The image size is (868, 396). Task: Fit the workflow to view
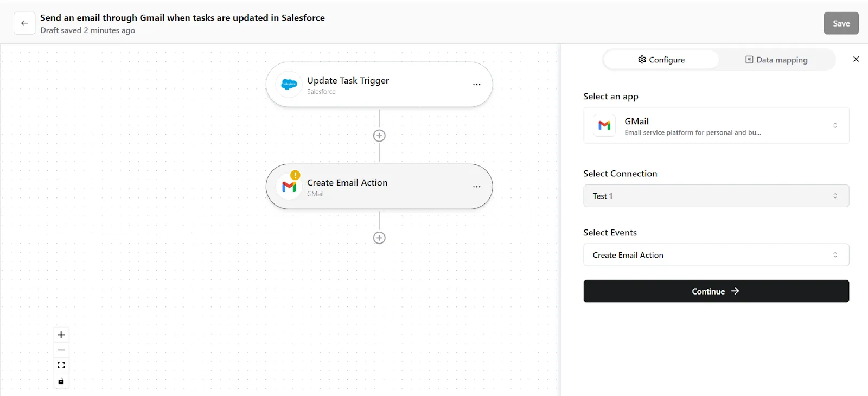61,365
